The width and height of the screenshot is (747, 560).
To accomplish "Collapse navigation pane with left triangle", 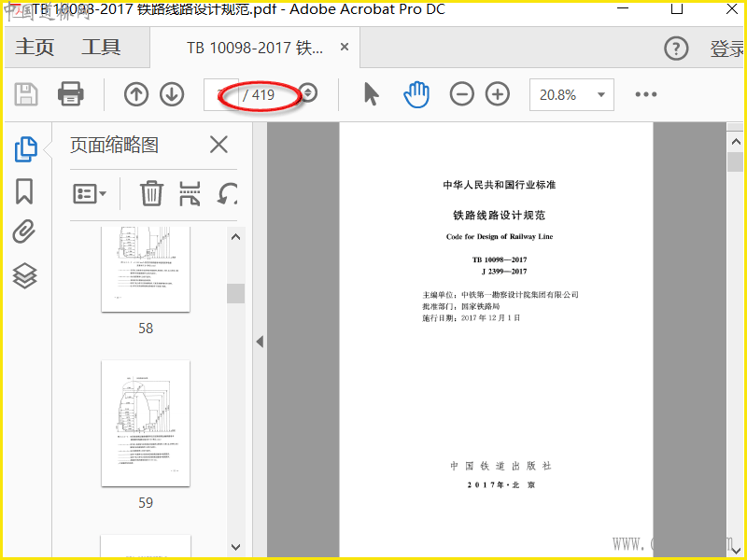I will (260, 342).
